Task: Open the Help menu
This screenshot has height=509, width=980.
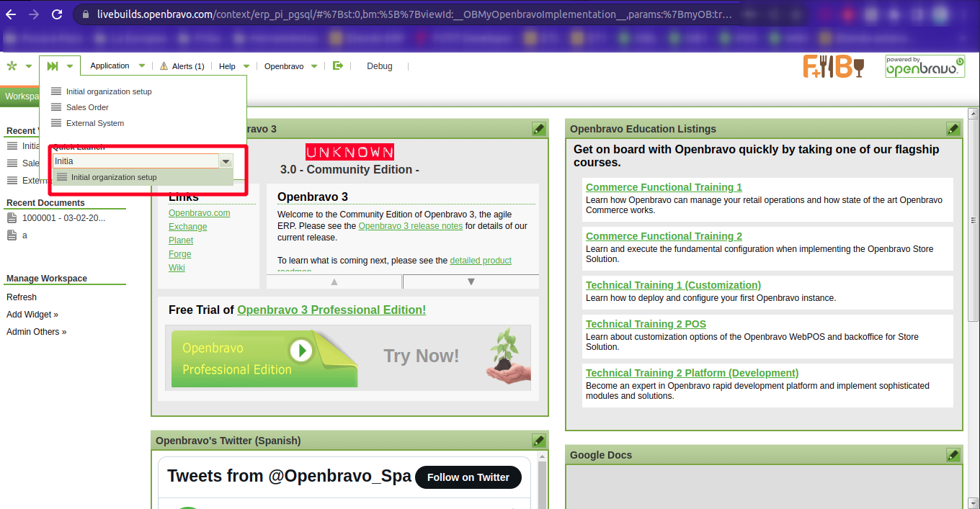Action: coord(227,66)
